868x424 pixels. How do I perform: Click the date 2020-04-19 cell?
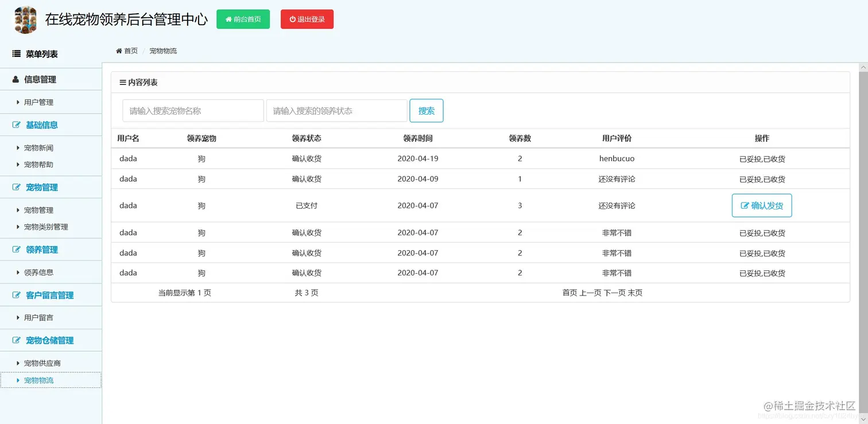[418, 158]
